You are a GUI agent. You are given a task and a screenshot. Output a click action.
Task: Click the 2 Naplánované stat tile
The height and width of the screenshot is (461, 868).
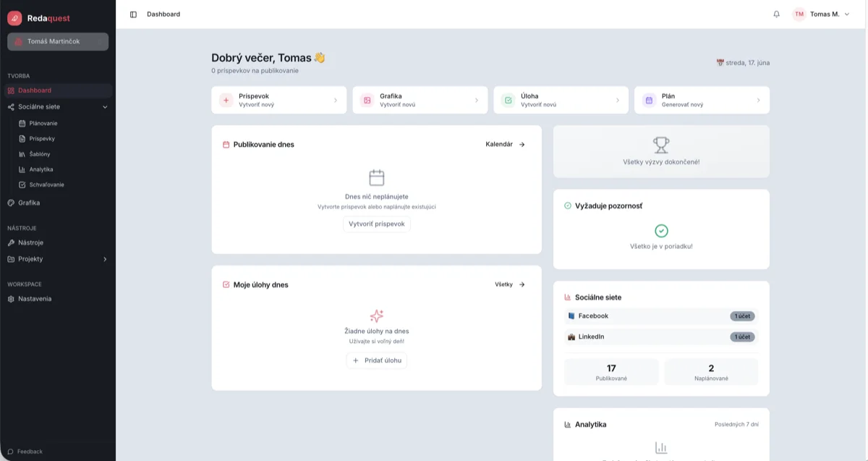(711, 372)
